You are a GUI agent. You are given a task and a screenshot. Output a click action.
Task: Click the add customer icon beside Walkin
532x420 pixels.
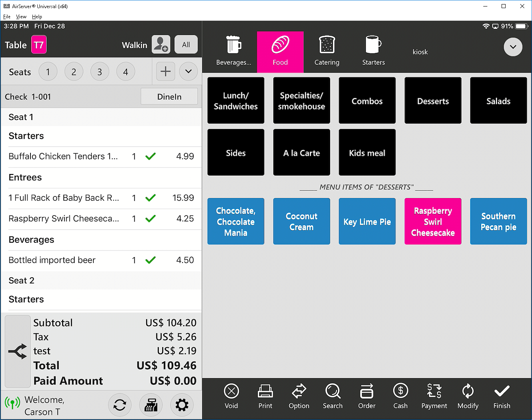tap(161, 45)
